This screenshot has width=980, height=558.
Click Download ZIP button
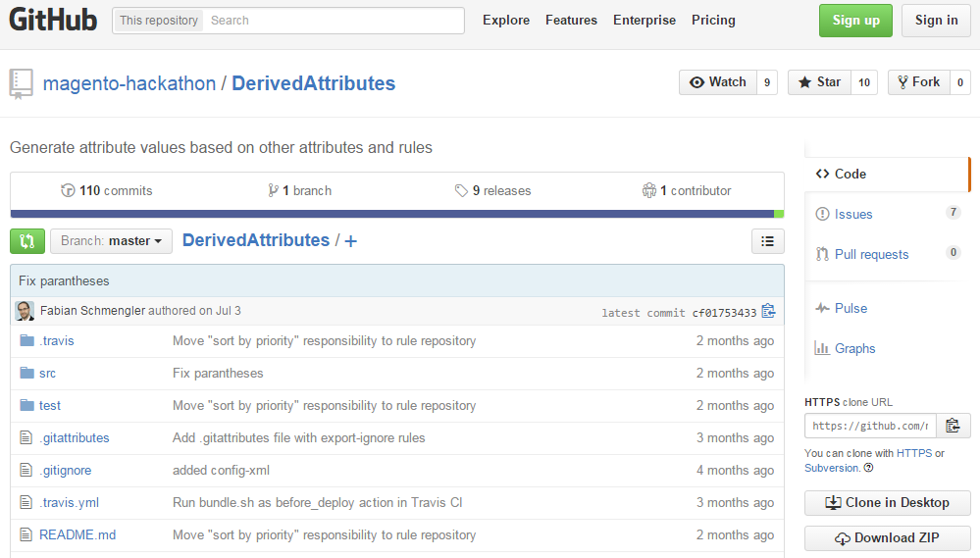click(x=888, y=538)
